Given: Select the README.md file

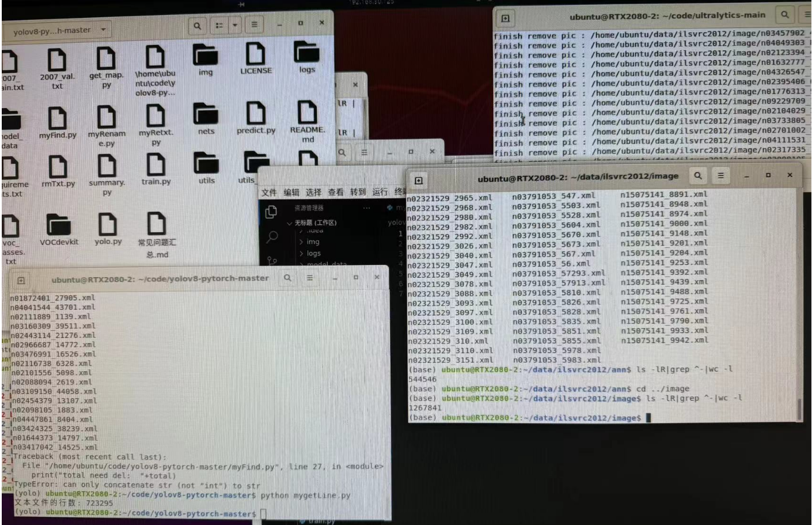Looking at the screenshot, I should 307,122.
